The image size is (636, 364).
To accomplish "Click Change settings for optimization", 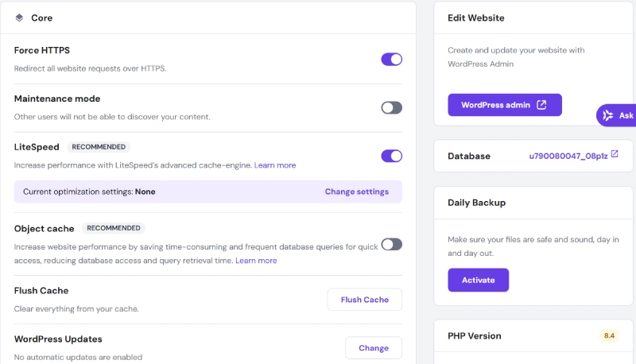I will click(356, 192).
